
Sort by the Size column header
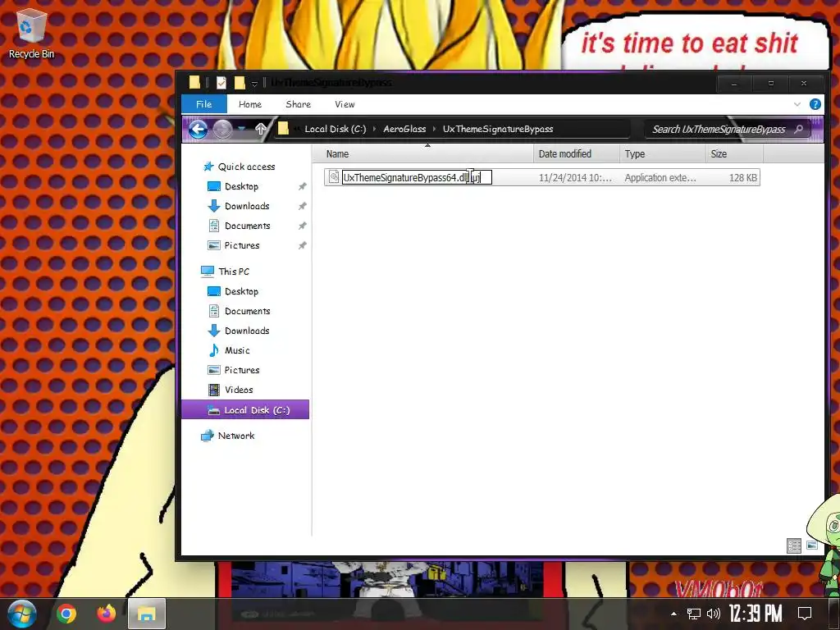(x=734, y=153)
